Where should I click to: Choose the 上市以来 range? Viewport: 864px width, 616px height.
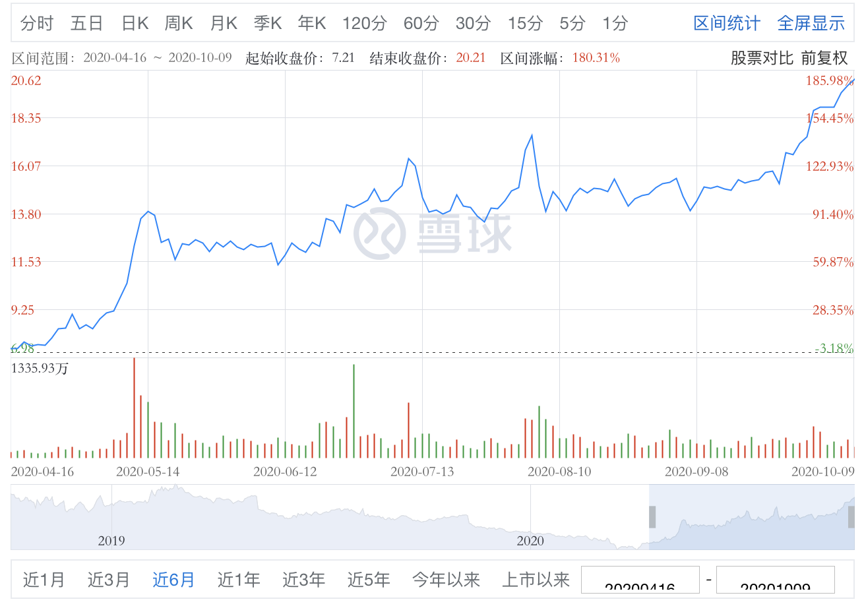(x=536, y=580)
